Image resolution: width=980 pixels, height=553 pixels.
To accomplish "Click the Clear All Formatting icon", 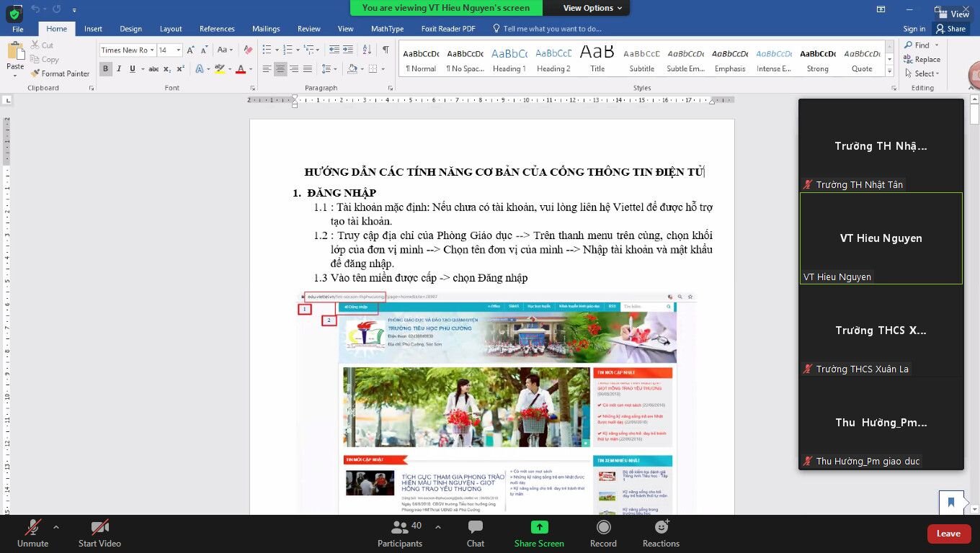I will point(248,49).
